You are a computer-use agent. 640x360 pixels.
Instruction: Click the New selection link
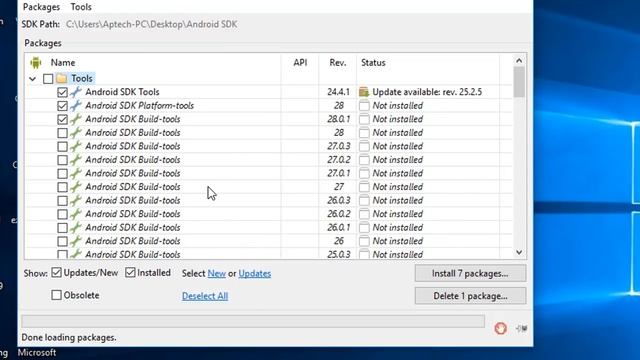(216, 273)
